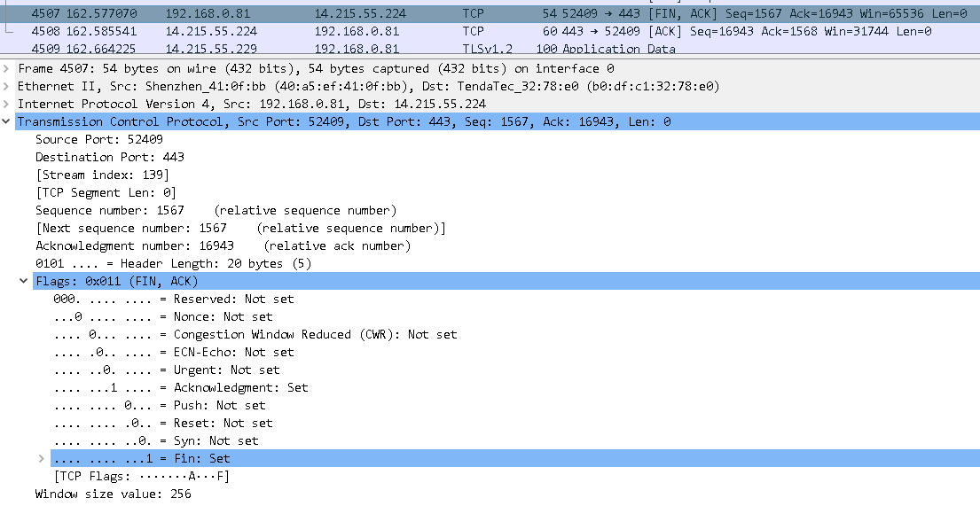980x506 pixels.
Task: Select the Window size value: 256 field
Action: [114, 494]
